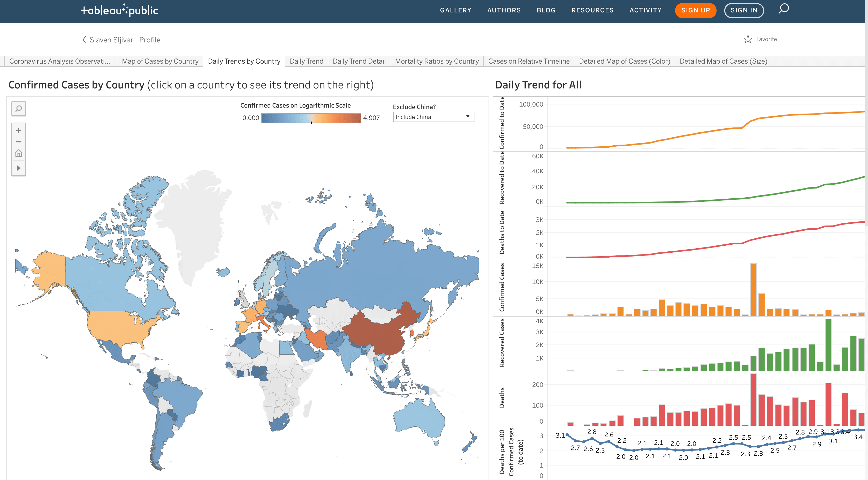Open Cases on Relative Timeline tab
The width and height of the screenshot is (868, 480).
(529, 61)
